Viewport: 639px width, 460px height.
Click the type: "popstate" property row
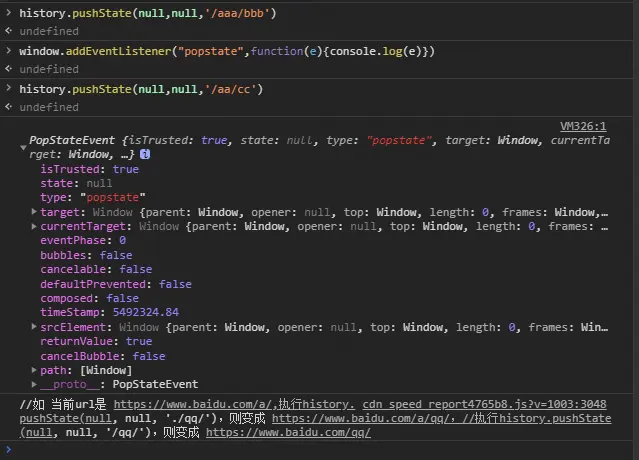(93, 198)
